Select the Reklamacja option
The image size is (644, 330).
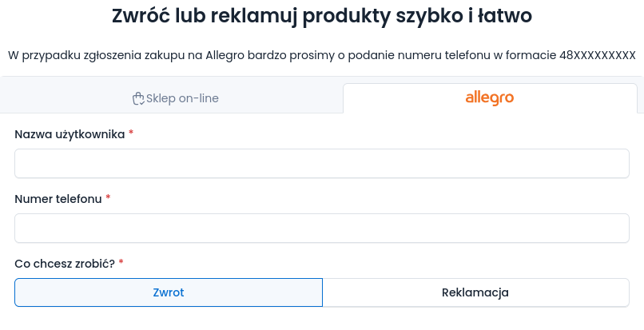[x=475, y=292]
